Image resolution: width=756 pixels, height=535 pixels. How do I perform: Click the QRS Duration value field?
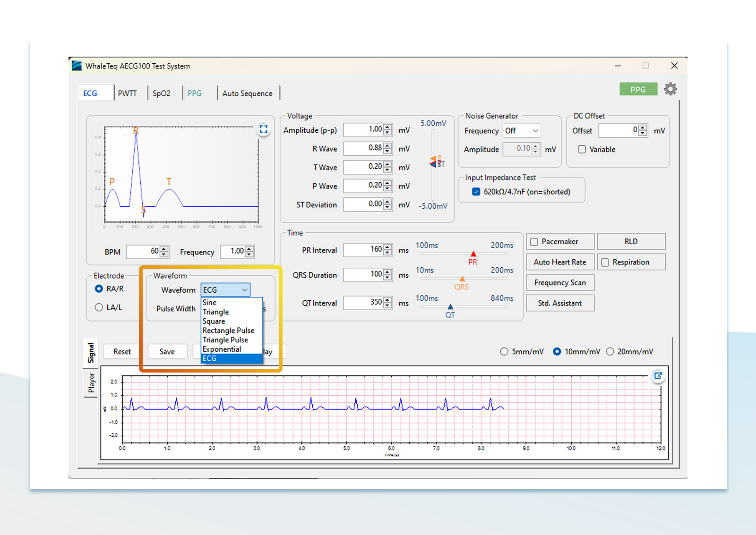click(363, 274)
